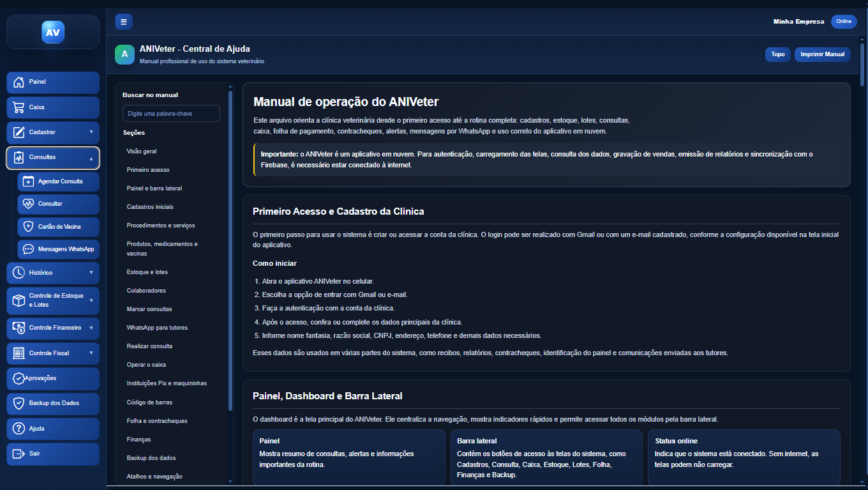
Task: Go to the Operar o caixa section
Action: [x=146, y=365]
